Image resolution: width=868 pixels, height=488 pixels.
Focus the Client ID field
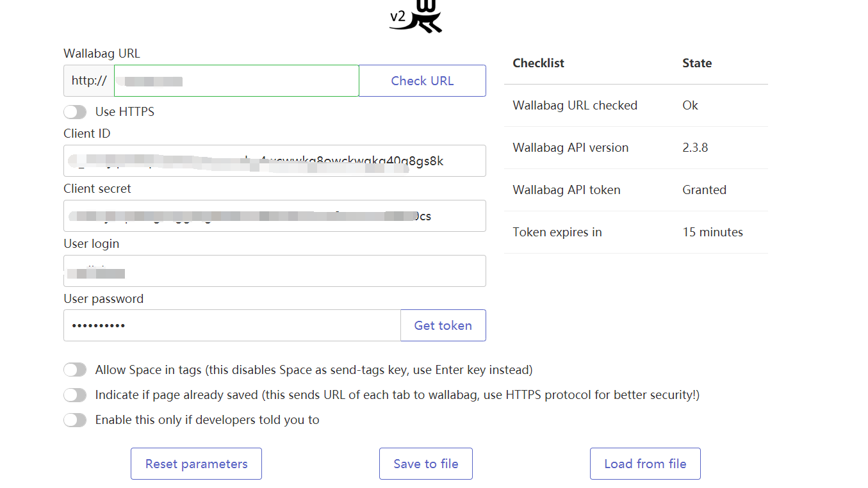[275, 161]
